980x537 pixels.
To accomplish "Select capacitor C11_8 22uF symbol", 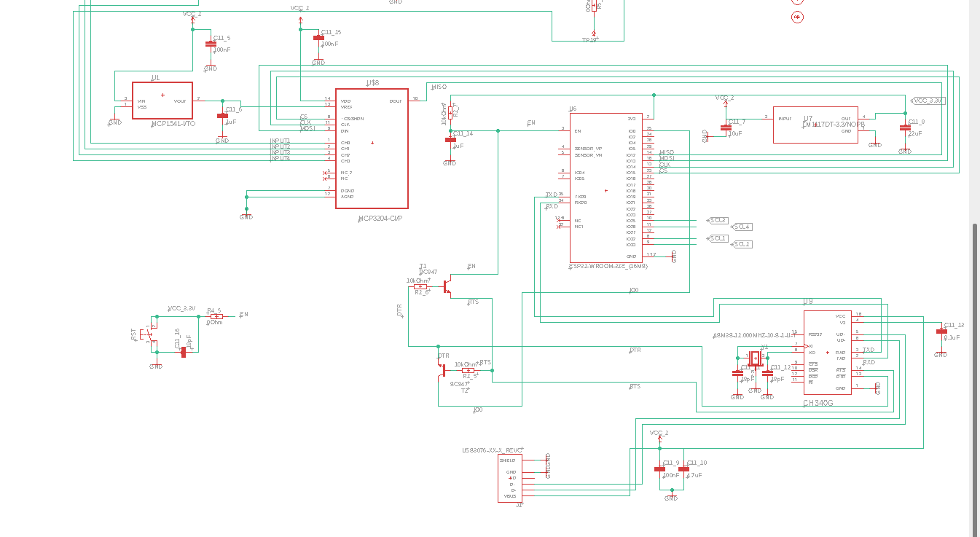I will coord(905,128).
